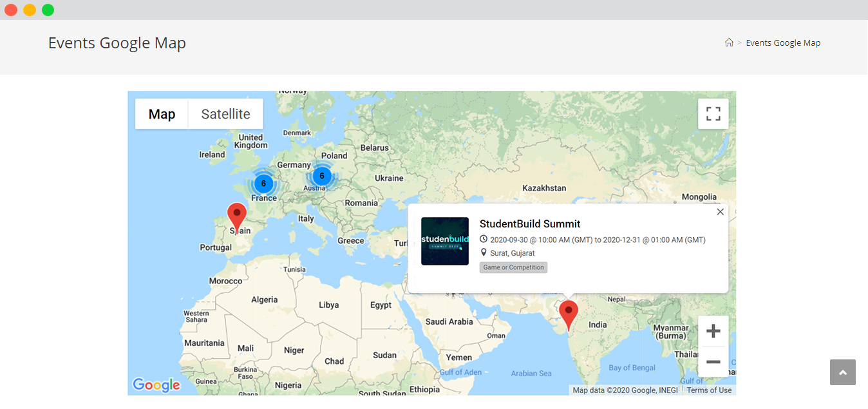Close the StudentBuild Summit info popup
The image size is (868, 409).
720,212
